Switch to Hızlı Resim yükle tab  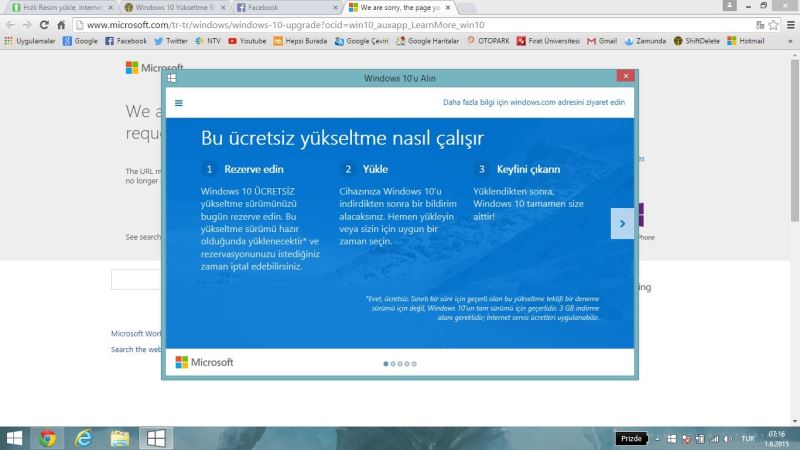click(x=61, y=8)
